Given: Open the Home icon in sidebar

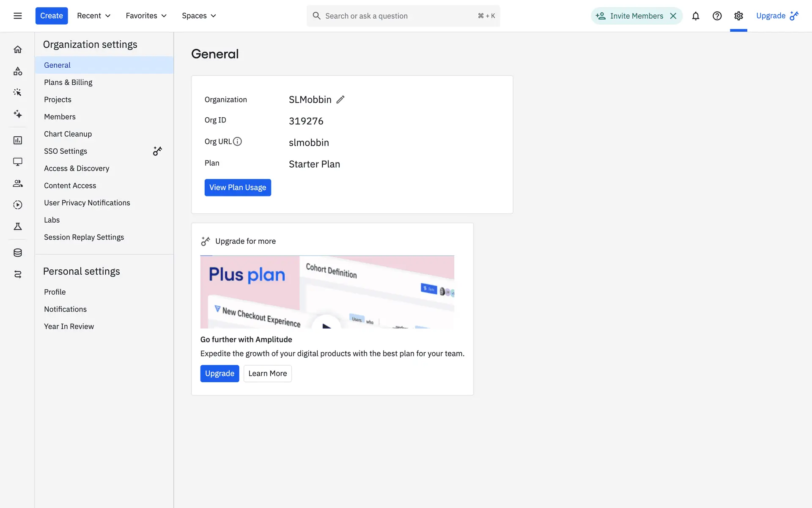Looking at the screenshot, I should pyautogui.click(x=17, y=50).
